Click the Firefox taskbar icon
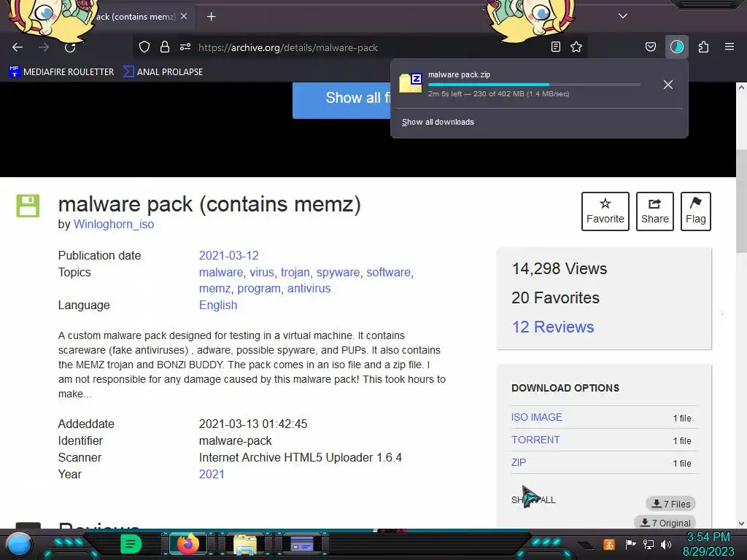Screen dimensions: 747x560 point(187,544)
